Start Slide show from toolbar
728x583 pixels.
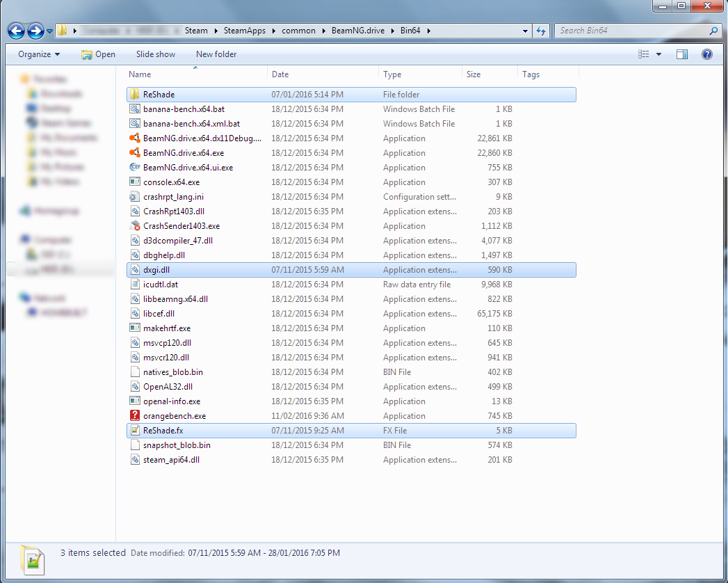pyautogui.click(x=156, y=54)
